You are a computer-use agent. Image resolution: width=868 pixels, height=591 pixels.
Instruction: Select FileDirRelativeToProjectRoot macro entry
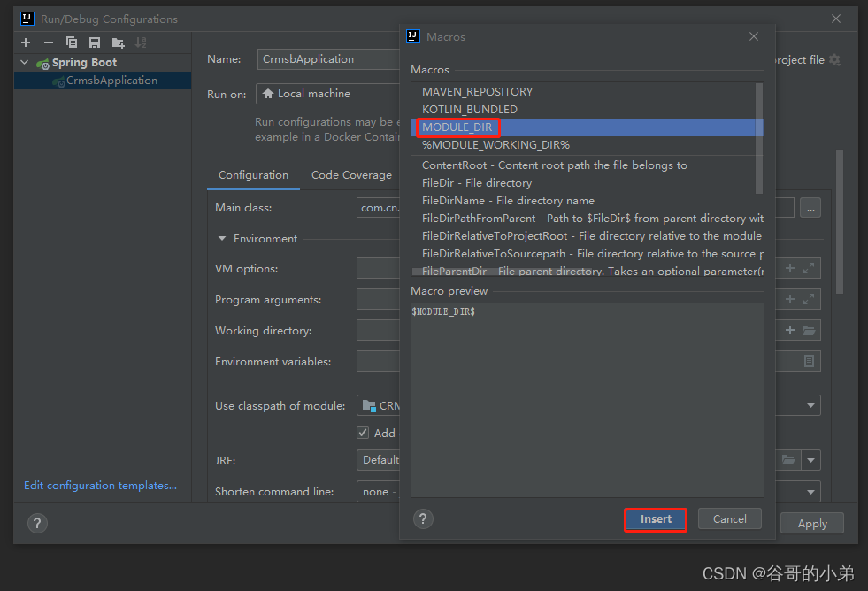588,236
